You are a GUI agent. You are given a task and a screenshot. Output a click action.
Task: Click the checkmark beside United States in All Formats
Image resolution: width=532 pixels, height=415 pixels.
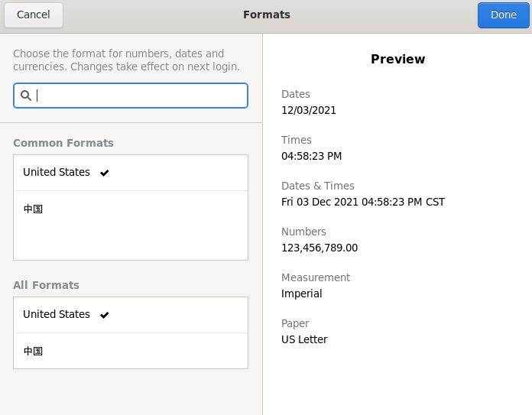coord(105,315)
